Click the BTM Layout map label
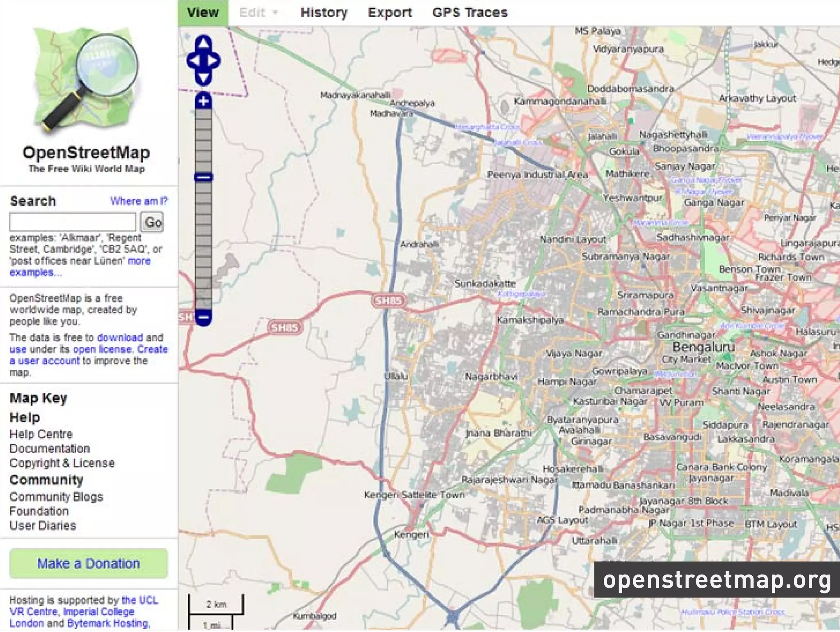The image size is (840, 632). tap(771, 524)
